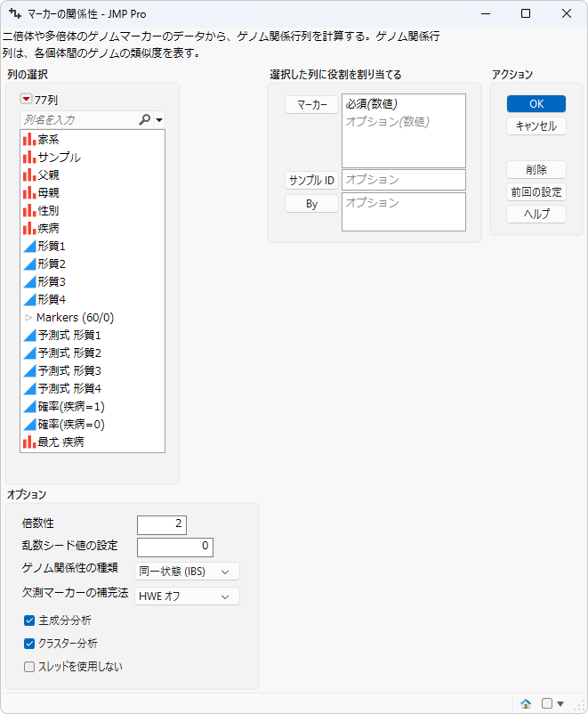Open the 欠測マーカーの補完法 dropdown
588x714 pixels.
(187, 596)
